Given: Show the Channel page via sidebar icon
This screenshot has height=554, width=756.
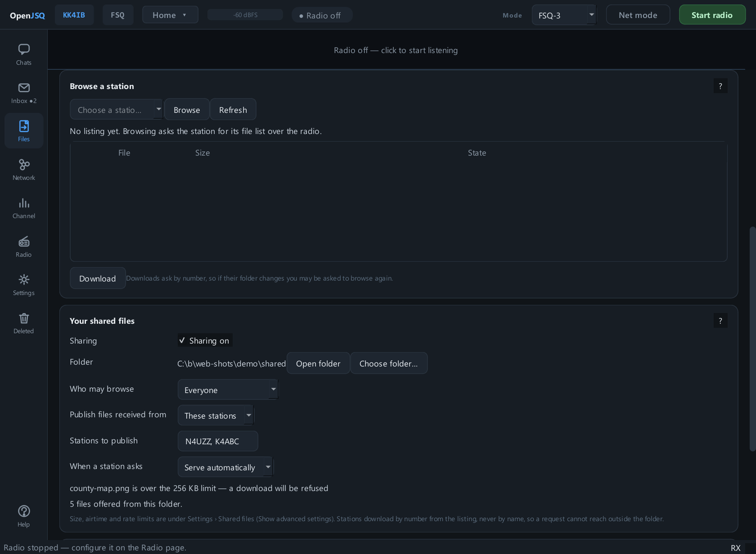Looking at the screenshot, I should (x=24, y=208).
